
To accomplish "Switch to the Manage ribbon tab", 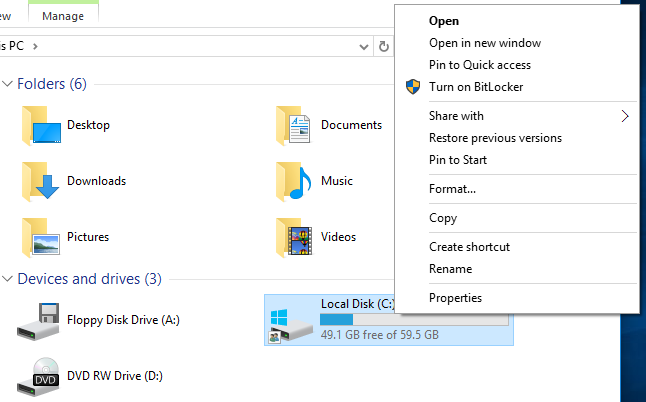I will point(63,16).
